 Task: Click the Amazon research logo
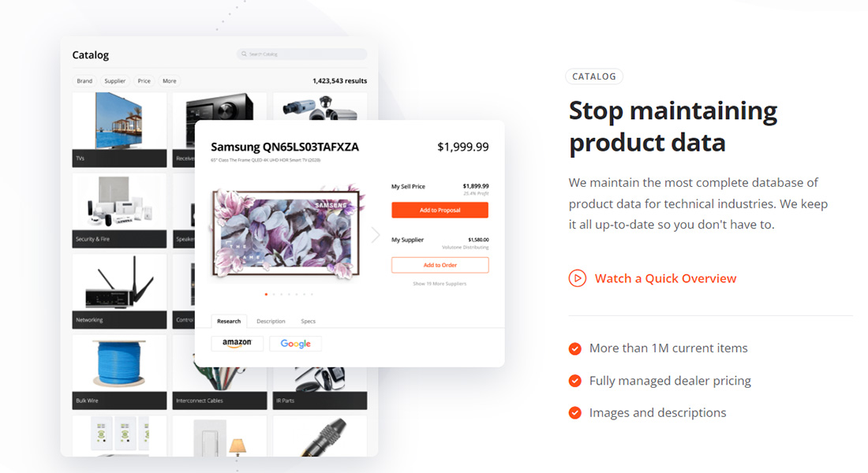[237, 343]
